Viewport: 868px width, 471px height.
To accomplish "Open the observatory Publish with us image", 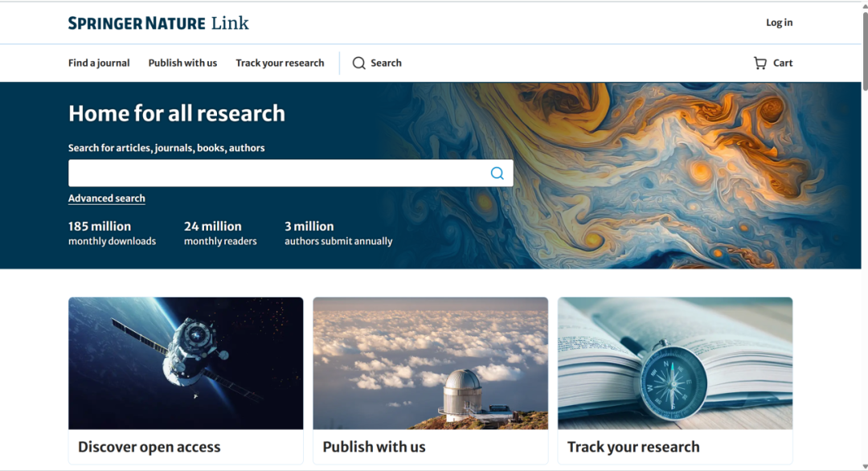I will point(431,363).
